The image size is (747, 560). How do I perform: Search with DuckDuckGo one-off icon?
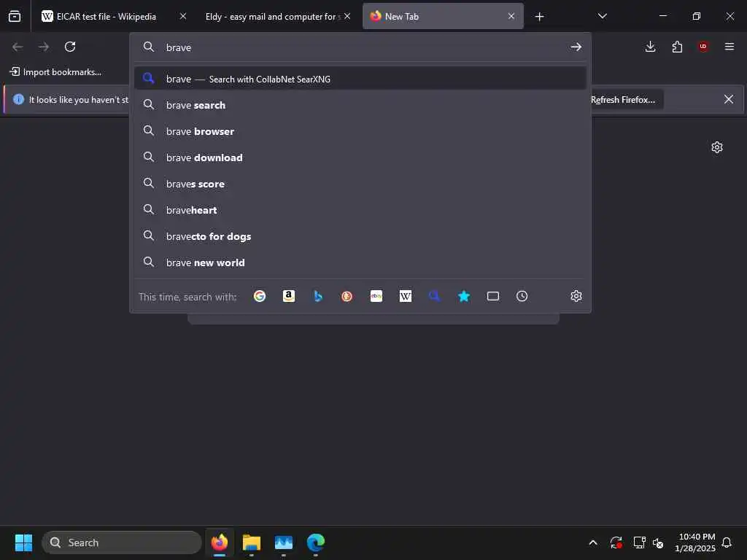pyautogui.click(x=347, y=296)
